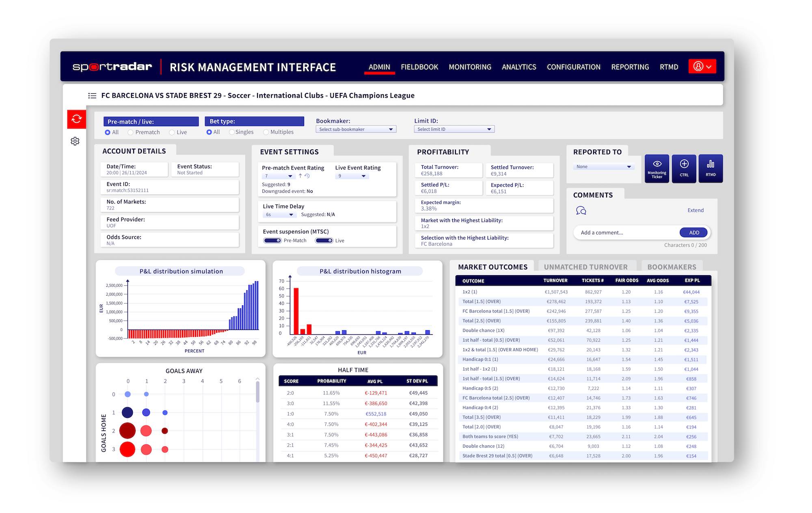
Task: Switch to the UNMATCHED TURNOVER tab
Action: [585, 267]
